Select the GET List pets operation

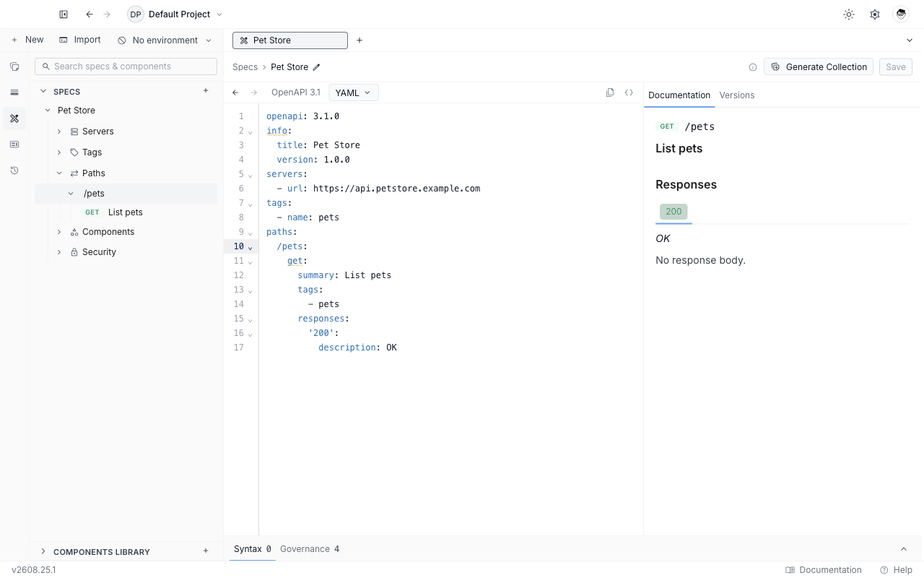pos(126,212)
